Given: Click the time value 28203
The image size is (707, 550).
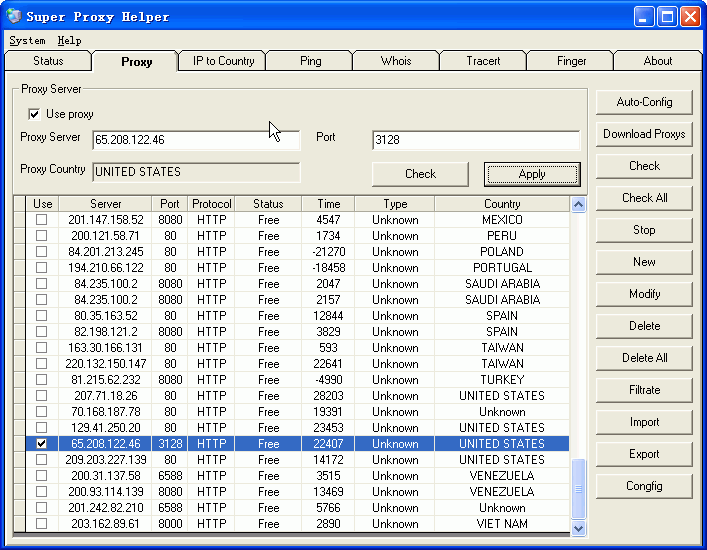Looking at the screenshot, I should [328, 396].
